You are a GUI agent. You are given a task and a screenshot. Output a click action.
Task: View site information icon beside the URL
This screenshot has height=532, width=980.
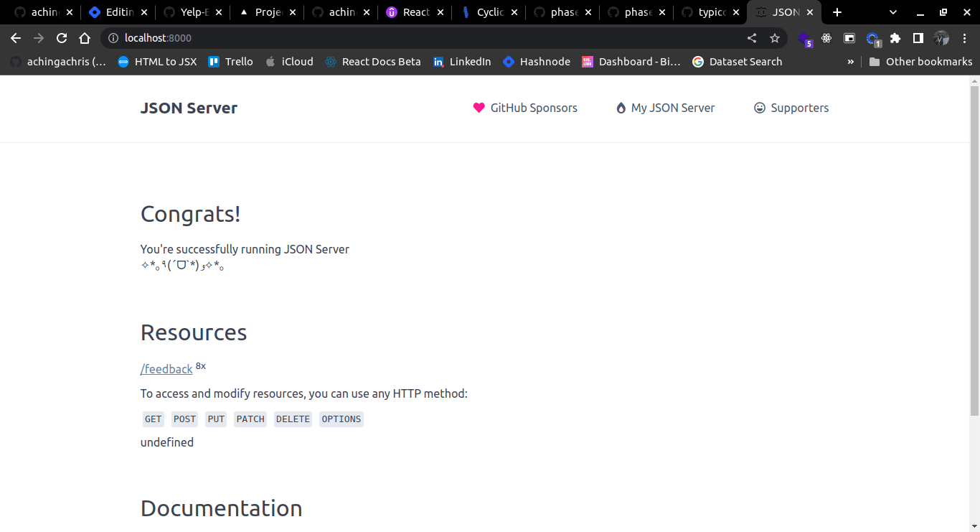pos(113,38)
